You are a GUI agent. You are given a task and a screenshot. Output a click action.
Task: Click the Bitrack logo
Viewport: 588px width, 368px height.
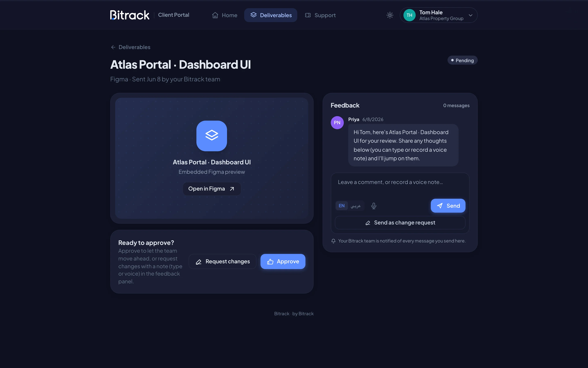pyautogui.click(x=129, y=15)
